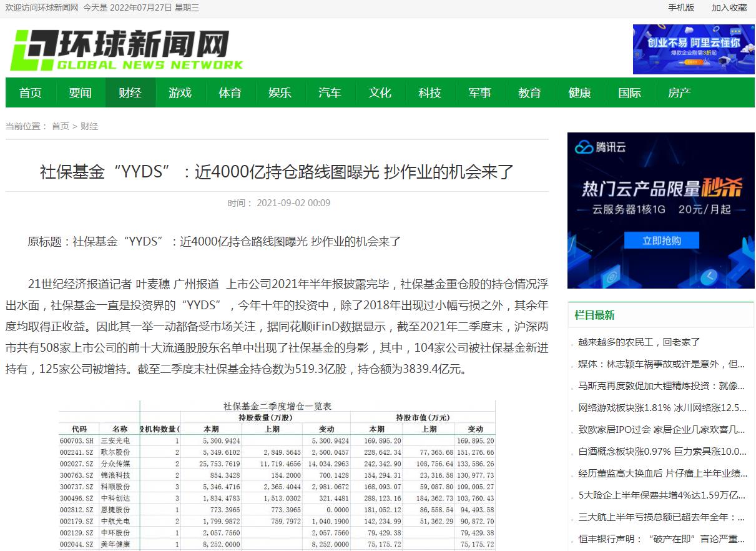Go to the 汽车 section
This screenshot has width=756, height=551.
pyautogui.click(x=330, y=92)
